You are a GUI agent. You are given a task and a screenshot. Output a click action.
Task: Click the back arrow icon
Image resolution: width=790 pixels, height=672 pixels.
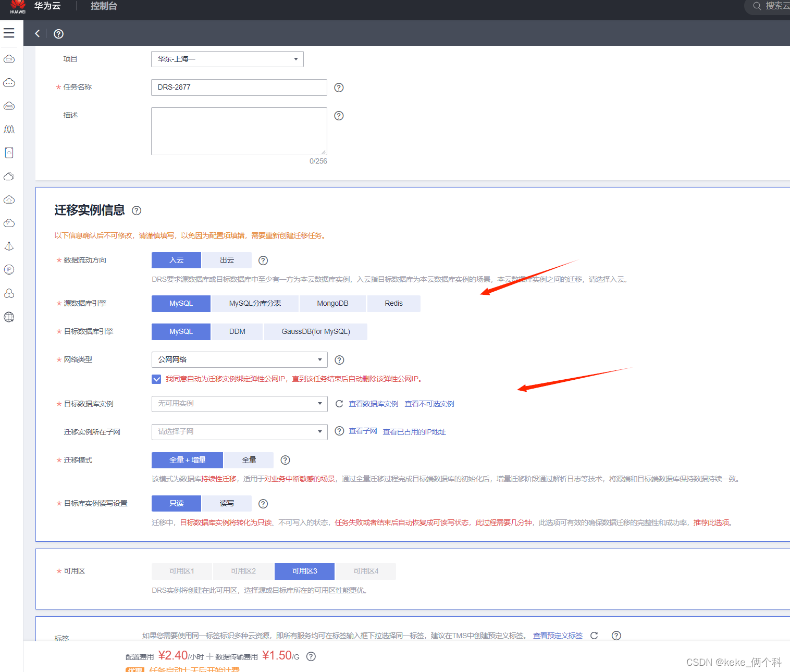[x=38, y=33]
